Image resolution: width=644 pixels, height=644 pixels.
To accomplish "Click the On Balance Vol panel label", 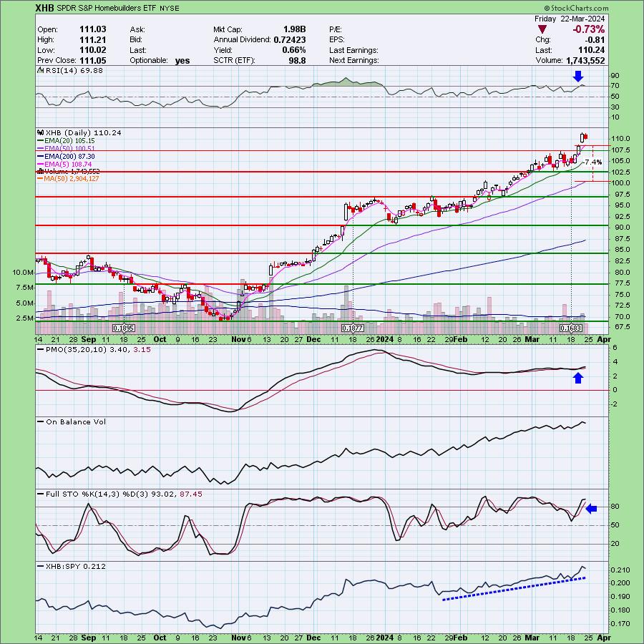I will [72, 421].
